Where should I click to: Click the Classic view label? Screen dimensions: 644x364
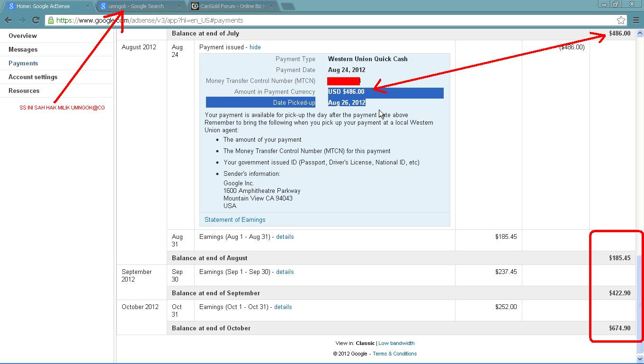click(x=365, y=343)
